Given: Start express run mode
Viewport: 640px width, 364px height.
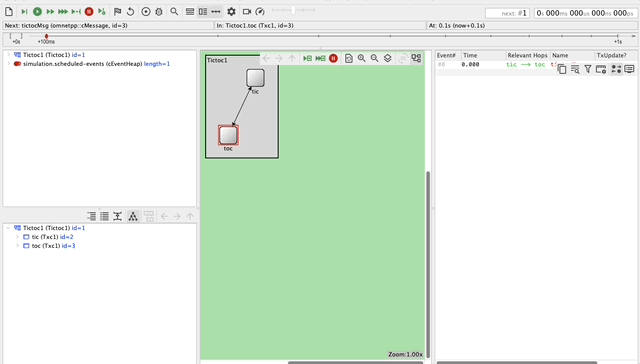Looking at the screenshot, I should click(x=63, y=11).
